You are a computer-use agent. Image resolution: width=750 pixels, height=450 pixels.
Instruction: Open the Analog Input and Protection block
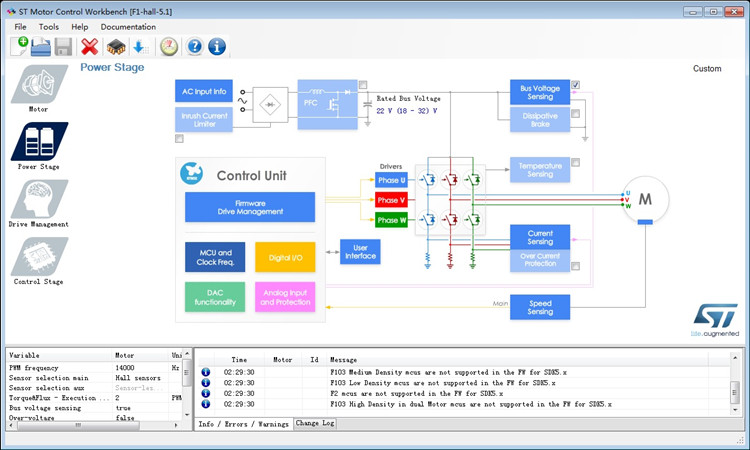click(285, 297)
